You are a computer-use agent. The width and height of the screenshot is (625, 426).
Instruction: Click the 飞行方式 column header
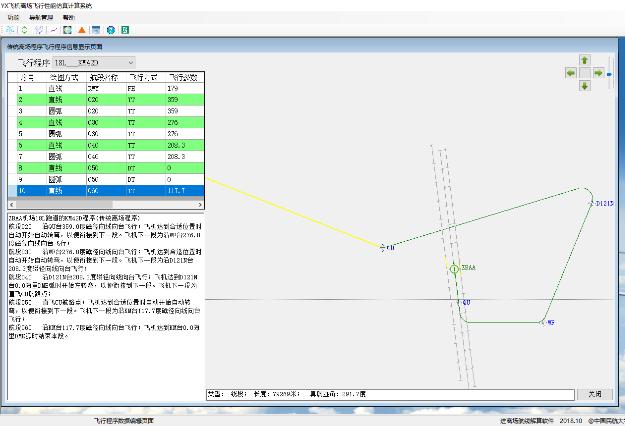click(140, 77)
